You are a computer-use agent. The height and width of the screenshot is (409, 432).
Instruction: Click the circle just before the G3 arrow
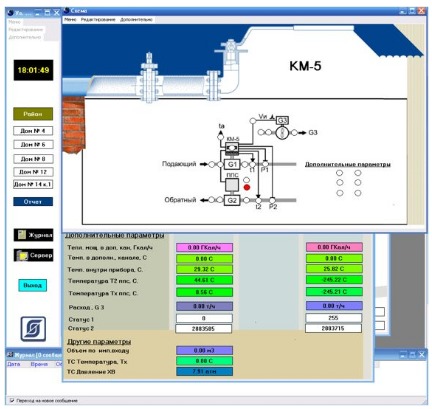tap(294, 133)
